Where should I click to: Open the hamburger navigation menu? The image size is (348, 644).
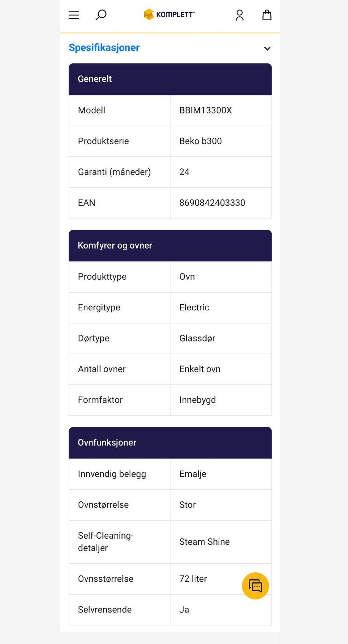tap(74, 15)
